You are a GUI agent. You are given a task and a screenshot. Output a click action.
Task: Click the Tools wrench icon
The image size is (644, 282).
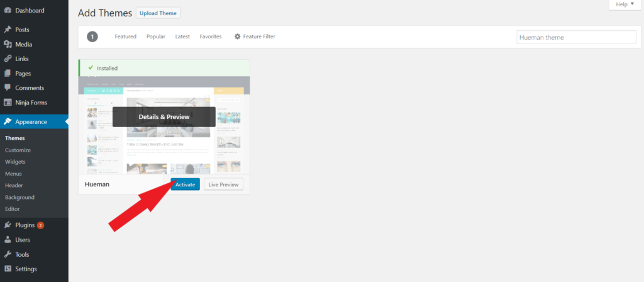[x=8, y=254]
